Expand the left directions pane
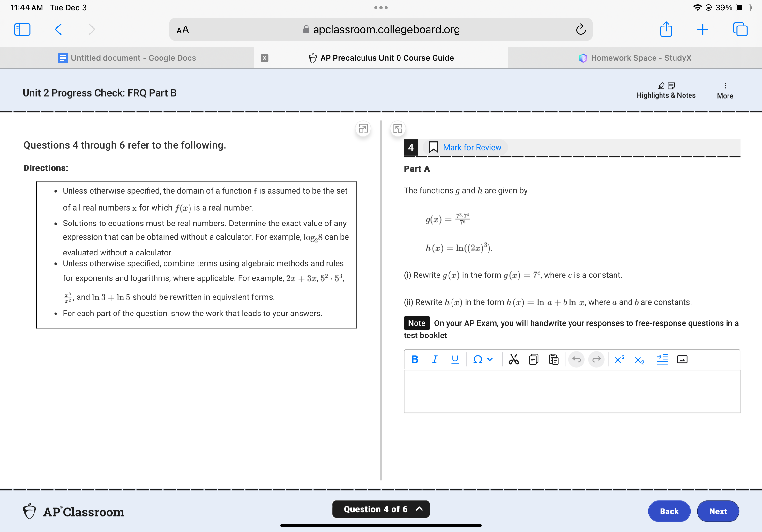 click(x=363, y=128)
